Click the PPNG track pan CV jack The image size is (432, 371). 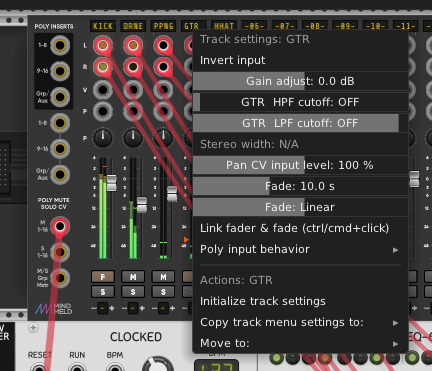click(x=163, y=111)
